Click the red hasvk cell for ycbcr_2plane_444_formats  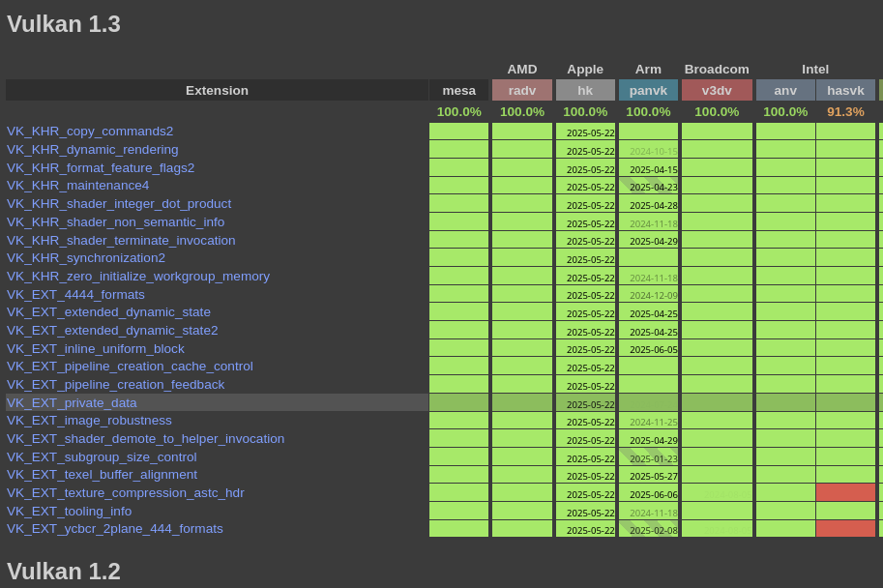(x=845, y=529)
